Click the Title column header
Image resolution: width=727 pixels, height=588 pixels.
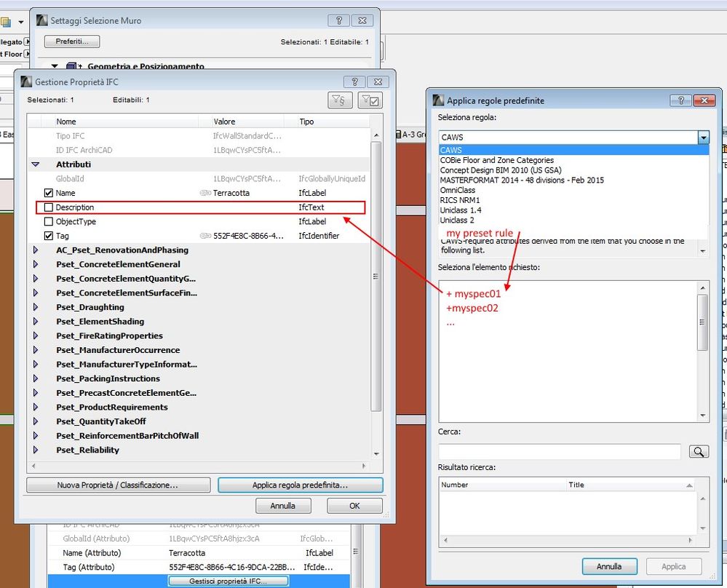631,485
